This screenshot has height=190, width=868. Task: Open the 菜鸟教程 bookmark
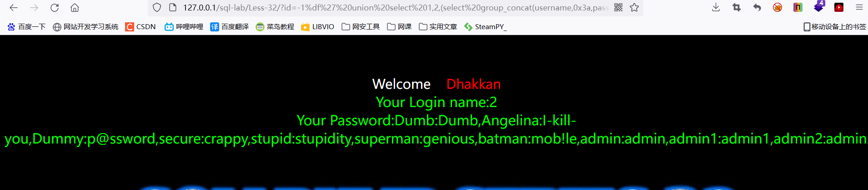pos(275,27)
